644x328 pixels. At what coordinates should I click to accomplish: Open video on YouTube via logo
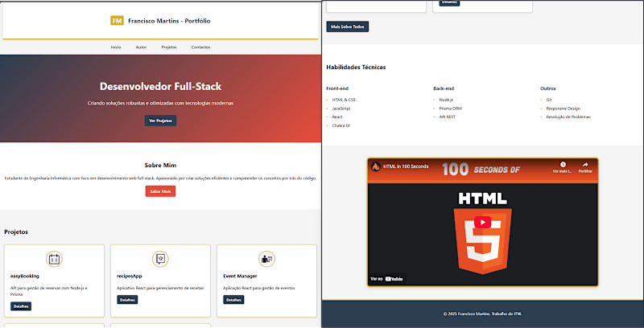(x=394, y=279)
